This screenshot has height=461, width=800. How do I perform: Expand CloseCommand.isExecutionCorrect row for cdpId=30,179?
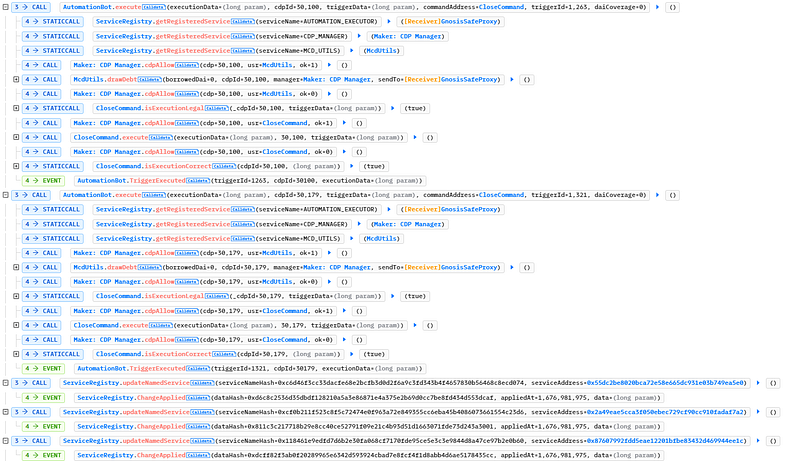click(16, 353)
